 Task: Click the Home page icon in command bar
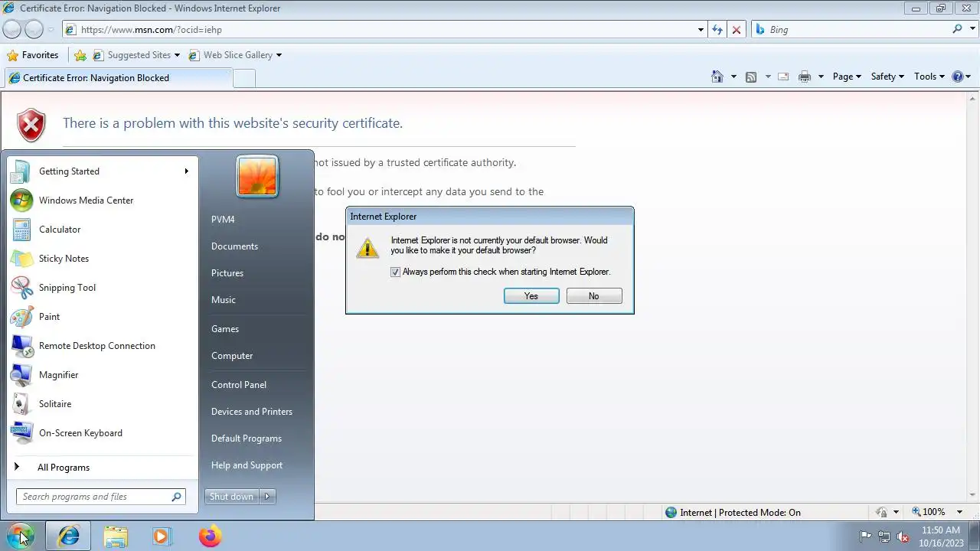(x=717, y=77)
